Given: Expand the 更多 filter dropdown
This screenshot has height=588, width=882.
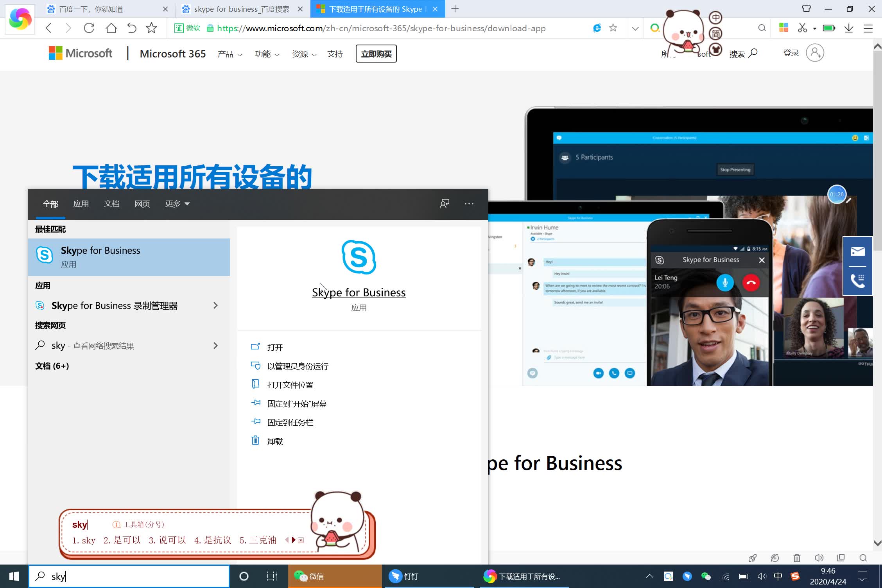Looking at the screenshot, I should [x=177, y=204].
